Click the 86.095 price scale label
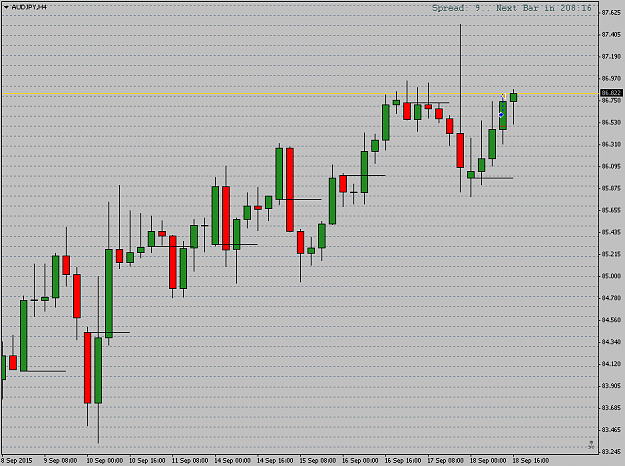Image resolution: width=625 pixels, height=466 pixels. pos(611,166)
